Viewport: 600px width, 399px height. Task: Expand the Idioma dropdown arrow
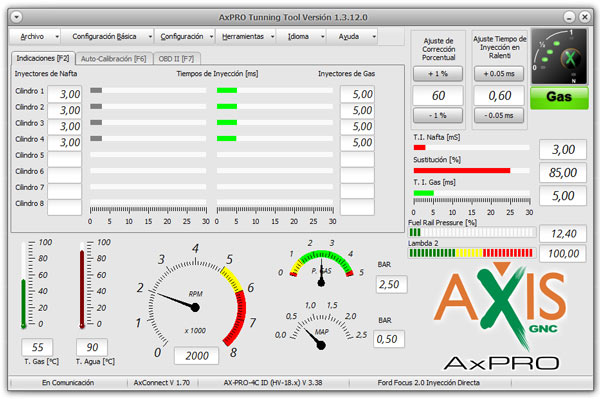tap(323, 37)
